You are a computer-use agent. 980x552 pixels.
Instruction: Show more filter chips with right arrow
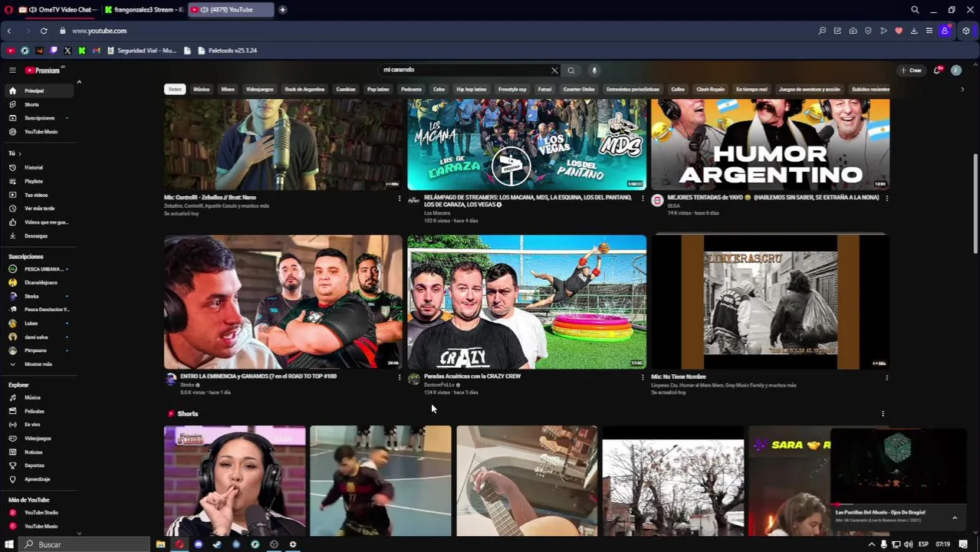pyautogui.click(x=962, y=89)
